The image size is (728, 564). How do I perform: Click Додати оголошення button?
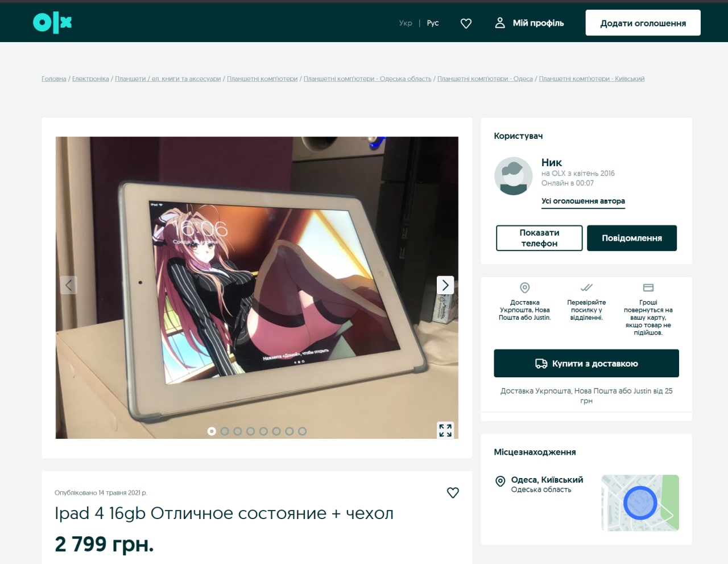tap(643, 23)
